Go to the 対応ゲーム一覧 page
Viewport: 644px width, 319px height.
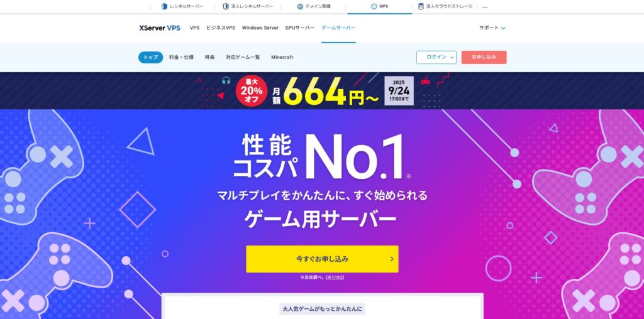243,57
